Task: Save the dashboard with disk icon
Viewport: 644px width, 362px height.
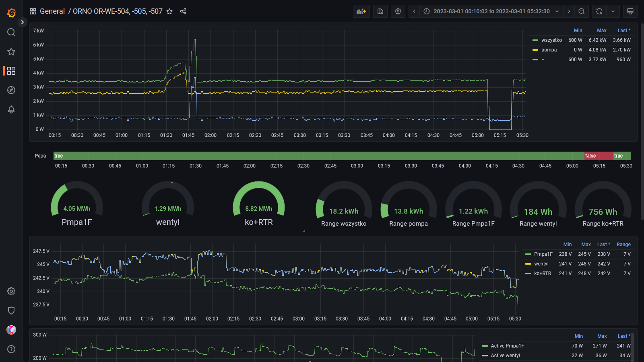Action: coord(380,11)
